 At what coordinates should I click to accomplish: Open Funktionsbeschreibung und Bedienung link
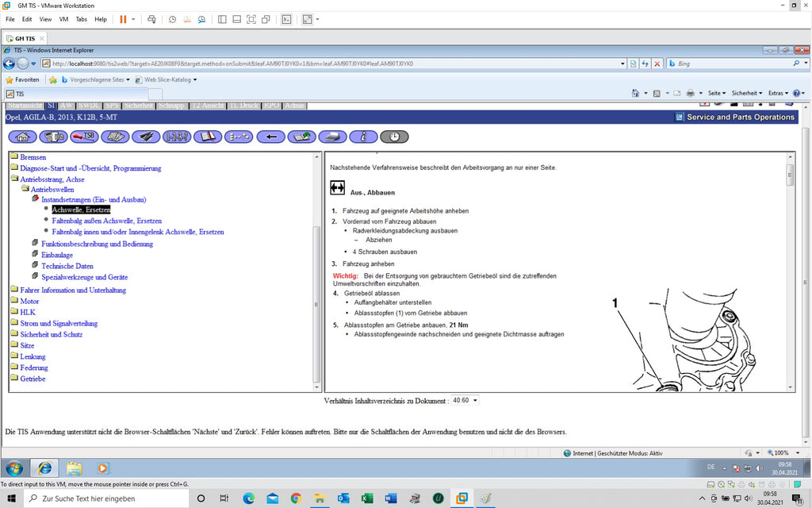click(x=97, y=244)
